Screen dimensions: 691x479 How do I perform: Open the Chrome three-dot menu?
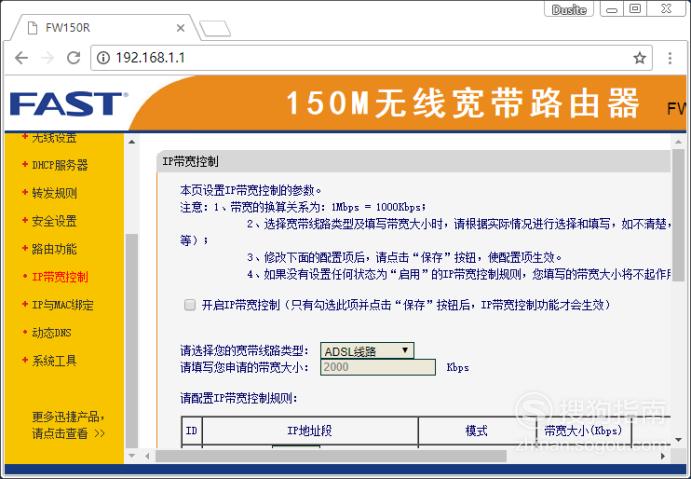670,58
